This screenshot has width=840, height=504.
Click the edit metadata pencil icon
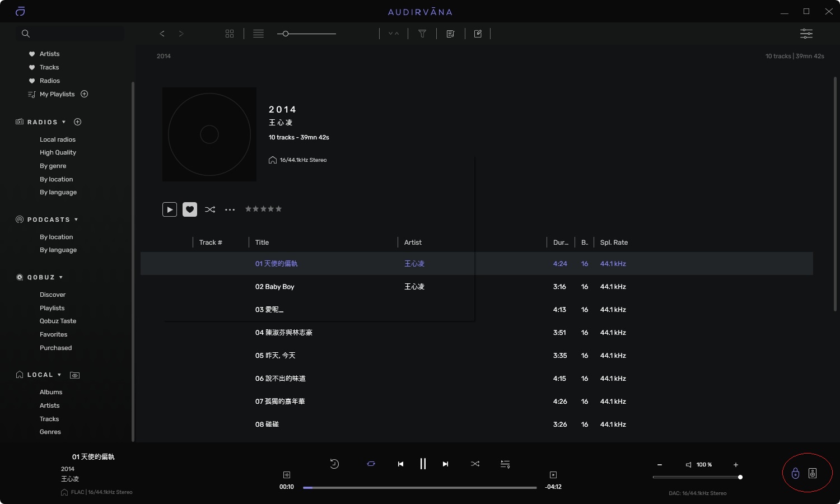(x=478, y=34)
